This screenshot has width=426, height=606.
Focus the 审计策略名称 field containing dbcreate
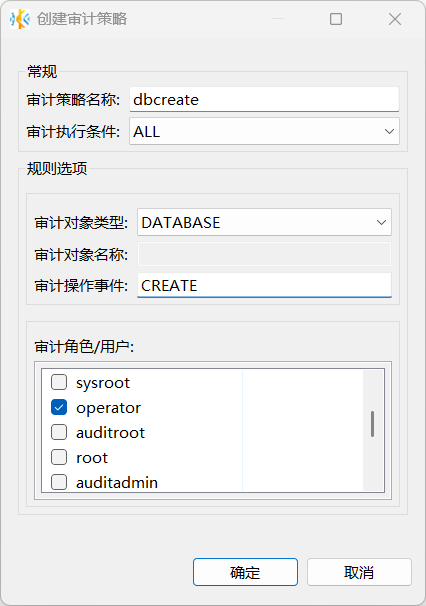pos(264,100)
